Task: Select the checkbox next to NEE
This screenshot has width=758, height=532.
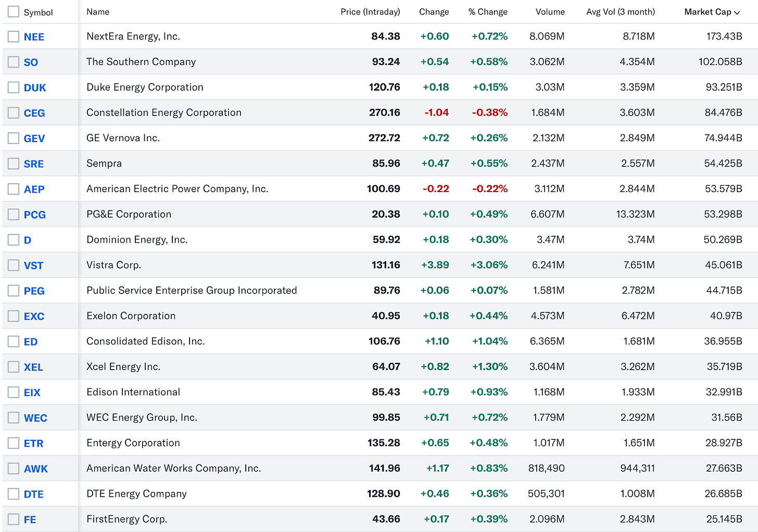Action: [x=13, y=36]
